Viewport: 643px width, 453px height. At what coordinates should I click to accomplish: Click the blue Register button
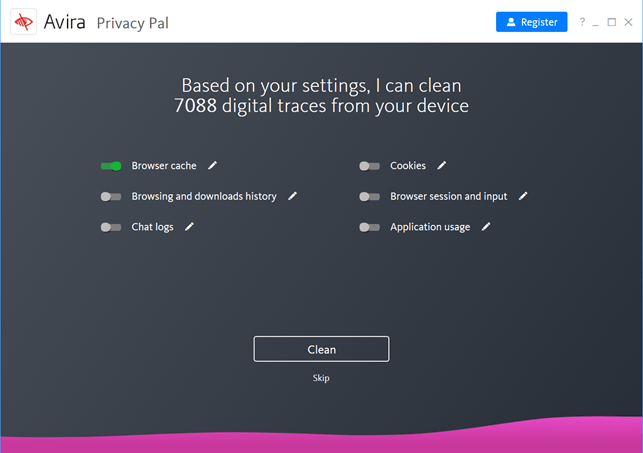click(x=531, y=22)
